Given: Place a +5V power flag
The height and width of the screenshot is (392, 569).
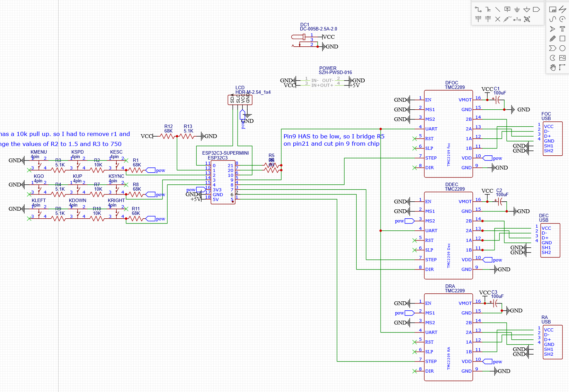Looking at the screenshot, I should (488, 19).
